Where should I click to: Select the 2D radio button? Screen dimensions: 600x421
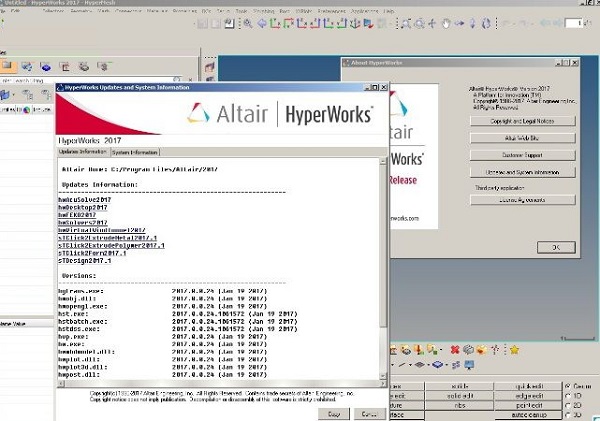568,405
